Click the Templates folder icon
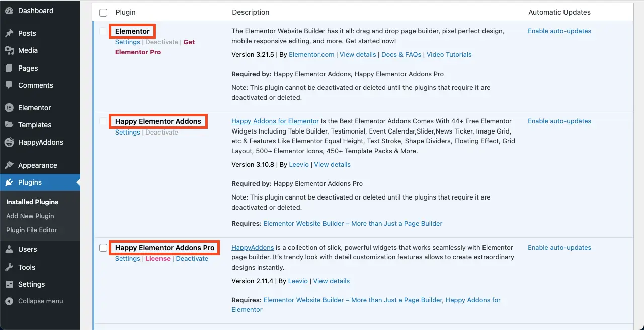 [x=9, y=125]
